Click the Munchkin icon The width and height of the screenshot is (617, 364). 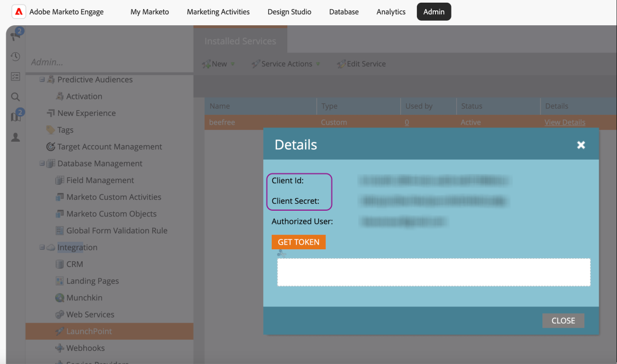[x=60, y=298]
